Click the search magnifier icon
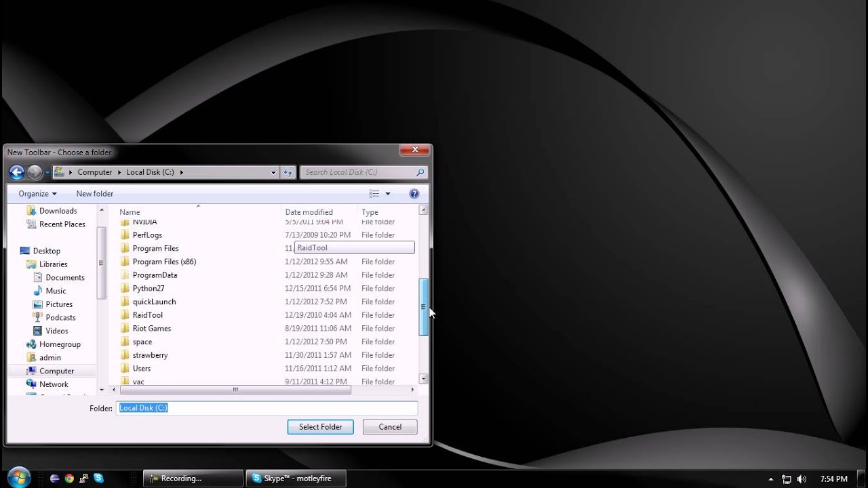The height and width of the screenshot is (488, 868). [420, 172]
